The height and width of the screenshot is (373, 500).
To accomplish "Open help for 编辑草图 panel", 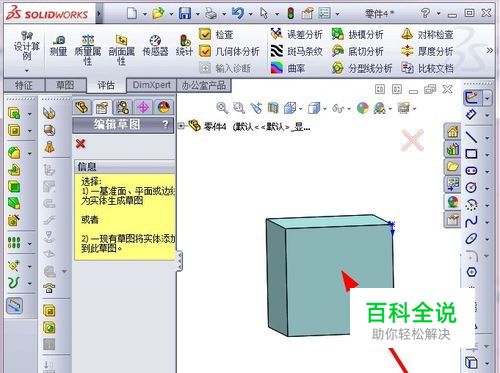I will (x=165, y=124).
